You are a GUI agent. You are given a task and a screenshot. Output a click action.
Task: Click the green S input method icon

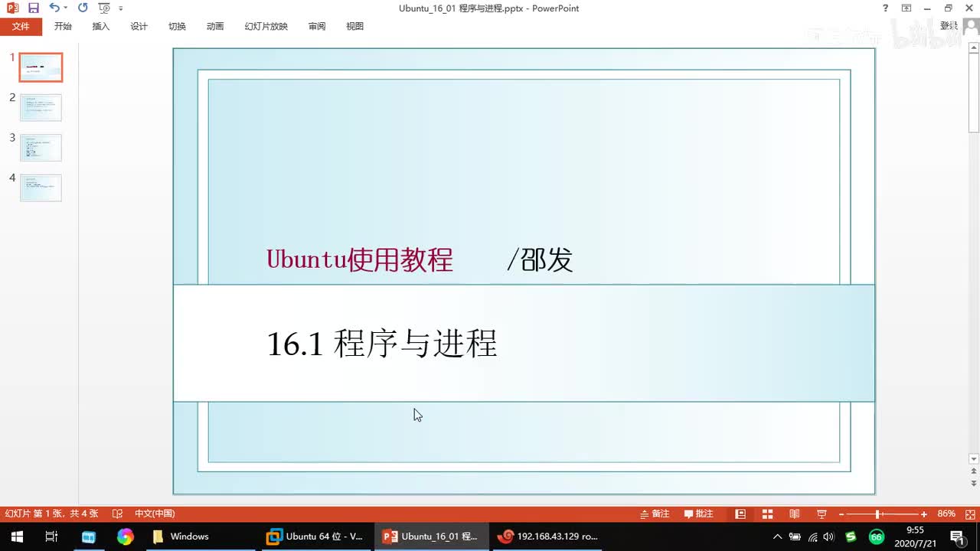(x=851, y=536)
